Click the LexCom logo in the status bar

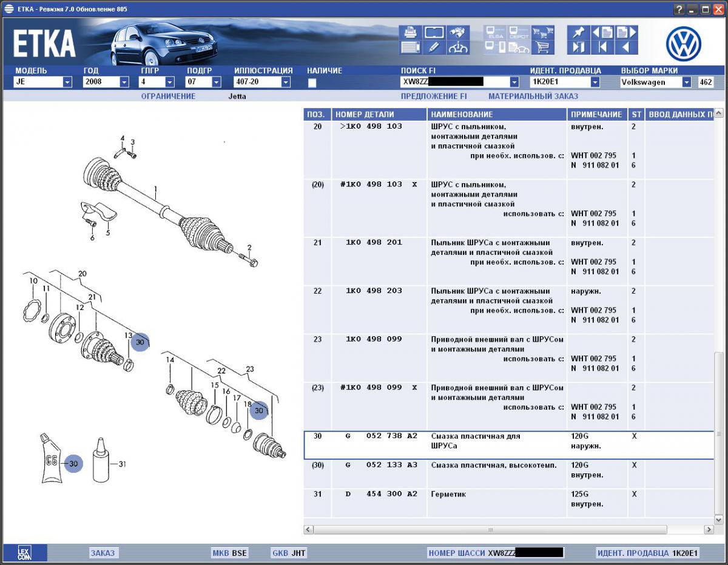click(24, 553)
